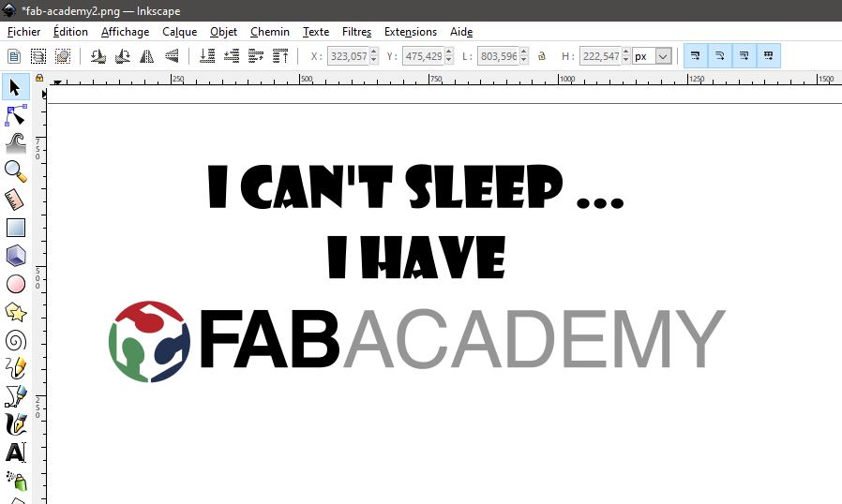Increase L width value with up arrow
This screenshot has height=504, width=842.
click(x=524, y=52)
